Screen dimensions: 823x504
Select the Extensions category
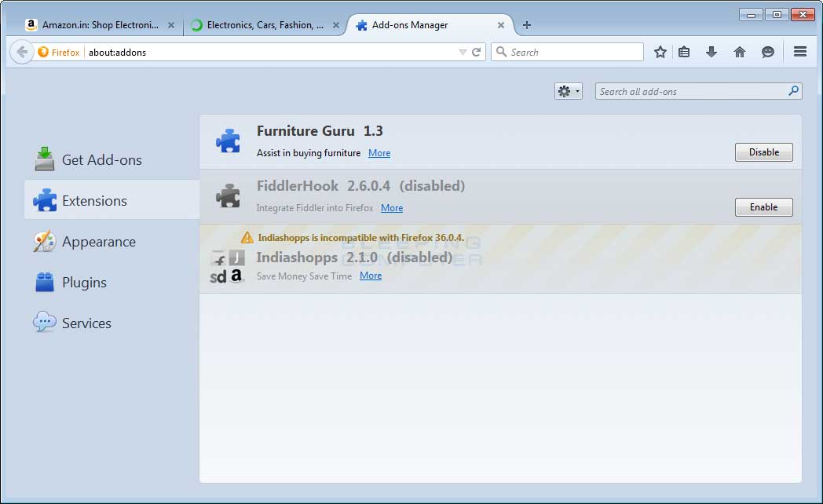[112, 200]
